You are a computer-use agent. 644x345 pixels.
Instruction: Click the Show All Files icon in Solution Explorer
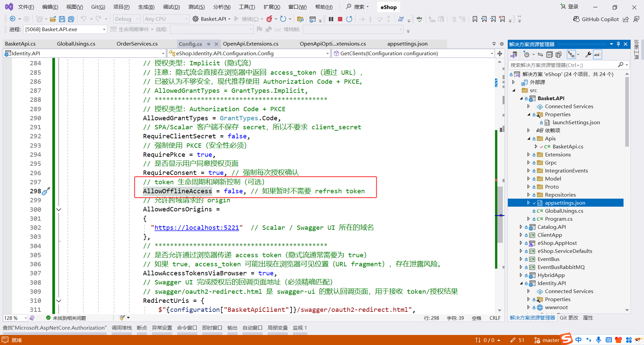click(558, 55)
